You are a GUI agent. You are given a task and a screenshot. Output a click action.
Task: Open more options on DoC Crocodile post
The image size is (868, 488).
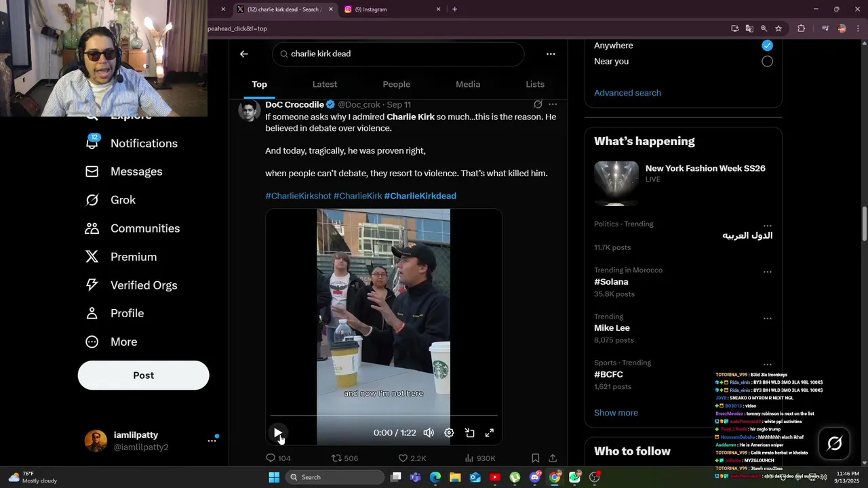[x=553, y=104]
